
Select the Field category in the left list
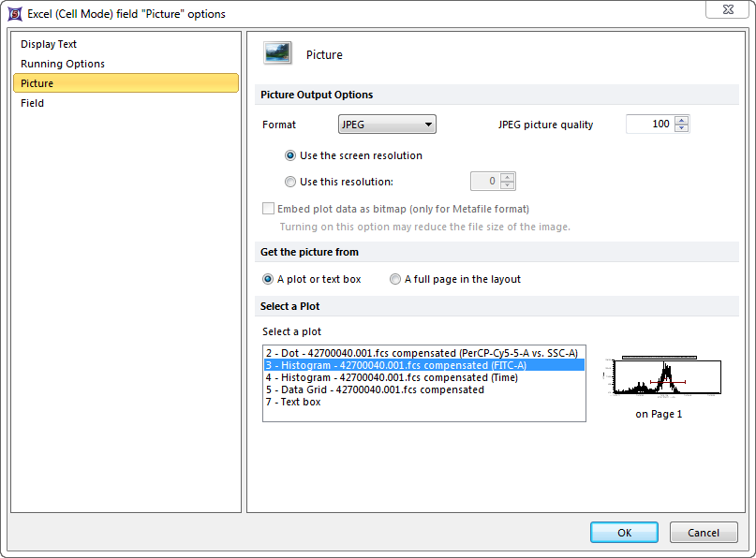coord(33,103)
